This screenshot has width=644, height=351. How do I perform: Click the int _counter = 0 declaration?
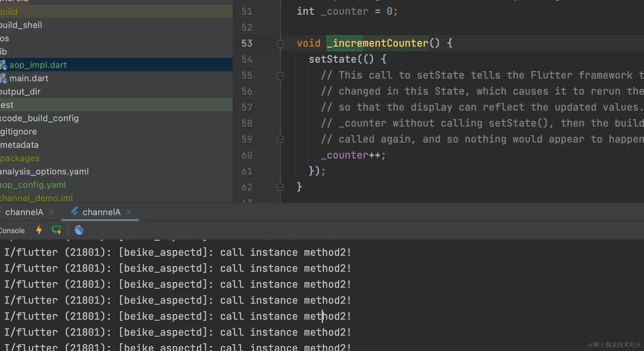point(347,11)
